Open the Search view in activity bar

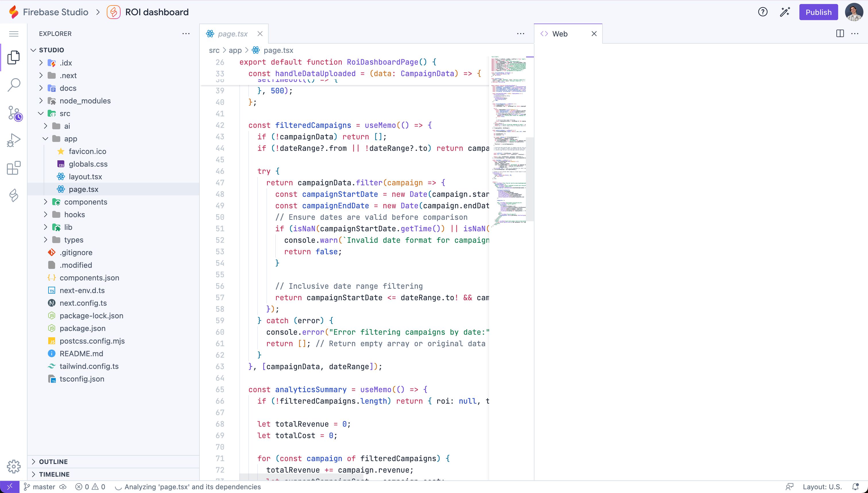[13, 85]
